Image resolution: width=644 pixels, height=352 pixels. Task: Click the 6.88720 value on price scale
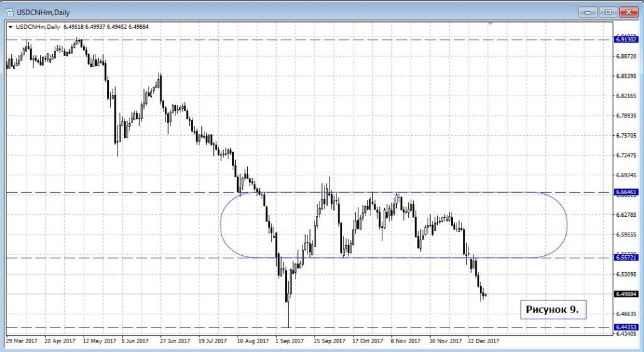pyautogui.click(x=628, y=57)
